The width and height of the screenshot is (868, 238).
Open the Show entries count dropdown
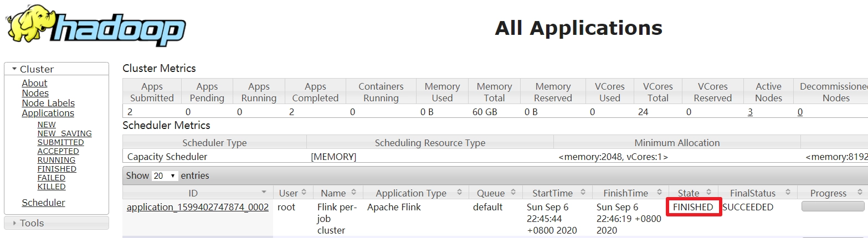[165, 175]
